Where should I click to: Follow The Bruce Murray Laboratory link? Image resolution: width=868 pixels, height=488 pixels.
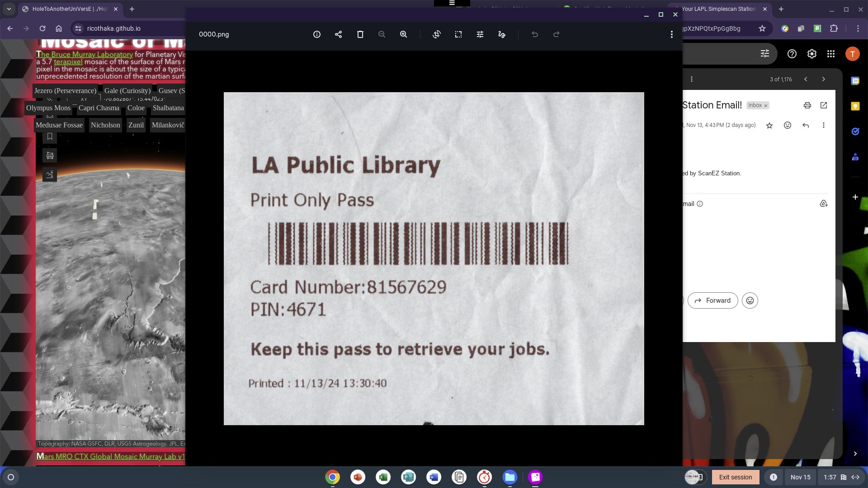[85, 54]
